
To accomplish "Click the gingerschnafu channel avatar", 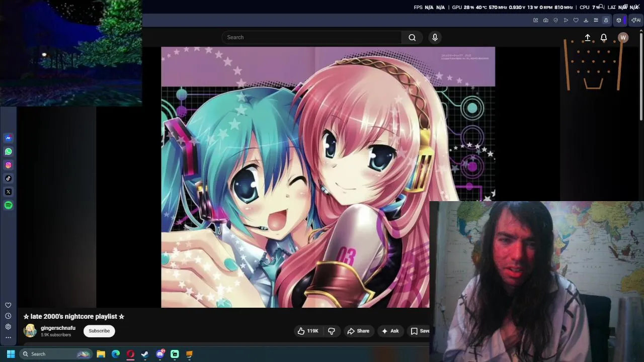I will pos(30,331).
